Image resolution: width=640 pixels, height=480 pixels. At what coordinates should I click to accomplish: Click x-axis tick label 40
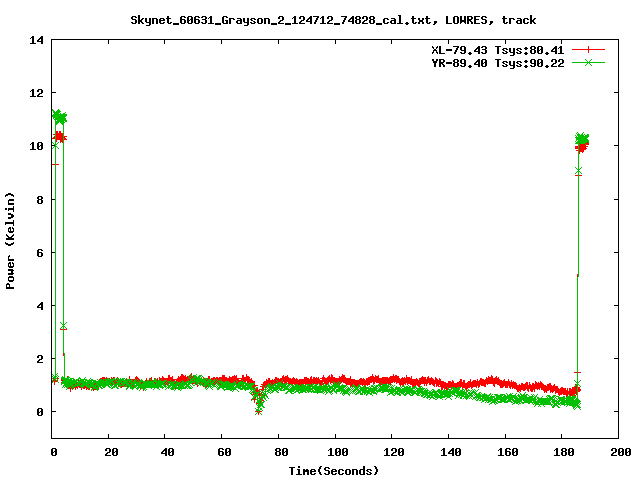tap(167, 452)
